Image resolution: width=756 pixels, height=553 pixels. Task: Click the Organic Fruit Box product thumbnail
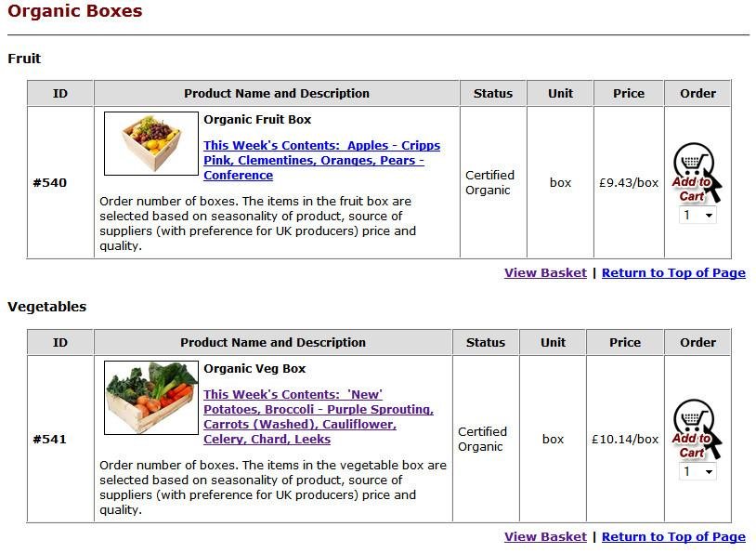(x=151, y=145)
